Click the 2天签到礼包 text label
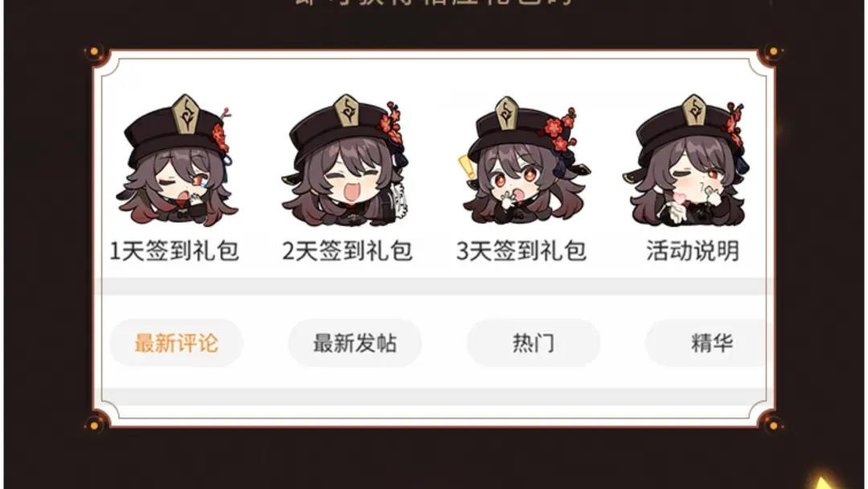This screenshot has height=489, width=868. [x=348, y=251]
